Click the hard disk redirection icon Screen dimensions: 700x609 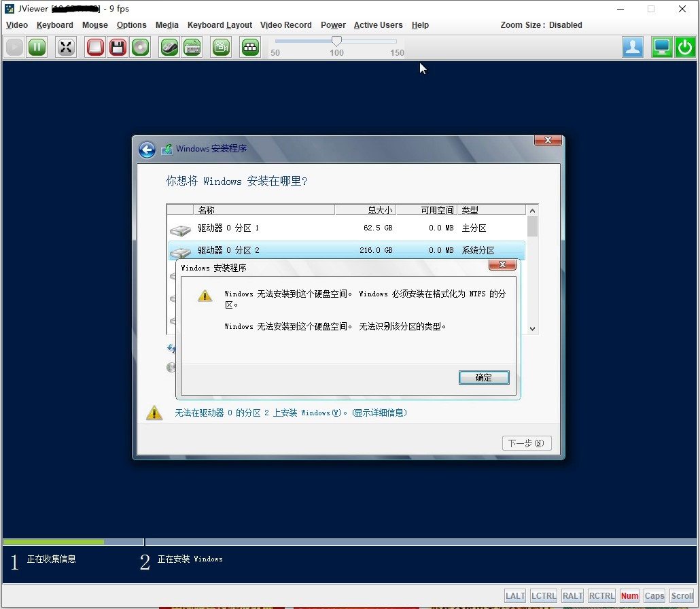point(95,47)
